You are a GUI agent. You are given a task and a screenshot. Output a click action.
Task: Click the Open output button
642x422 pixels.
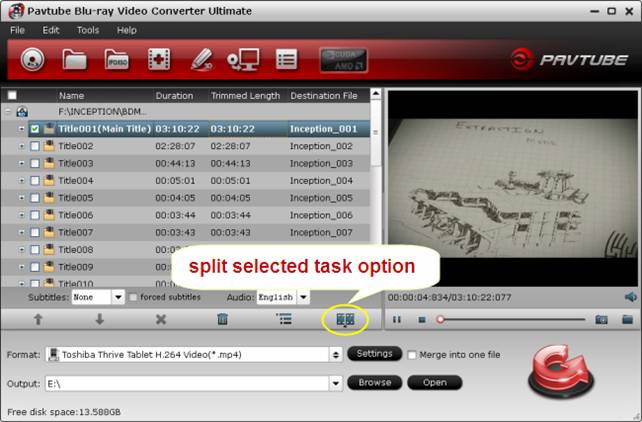(435, 382)
